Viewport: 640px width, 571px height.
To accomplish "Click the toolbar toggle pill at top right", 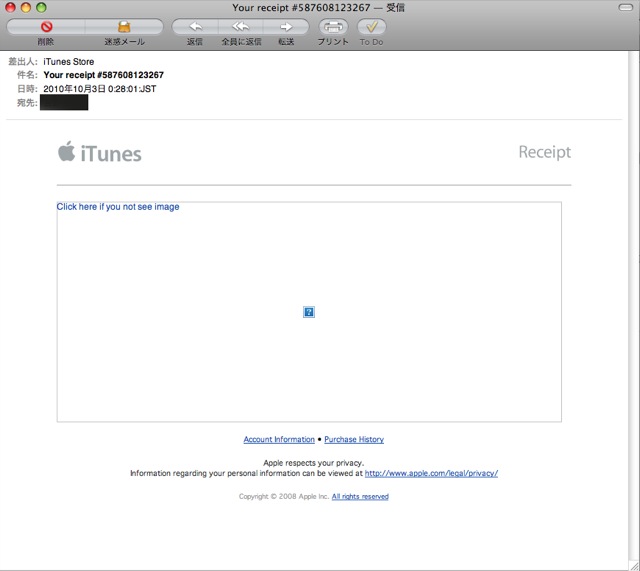I will [x=626, y=7].
